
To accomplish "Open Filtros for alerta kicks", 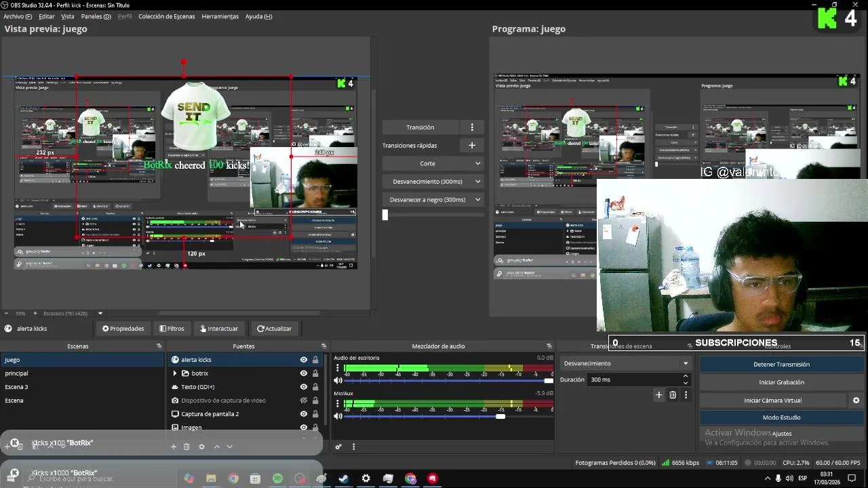I will click(x=172, y=329).
